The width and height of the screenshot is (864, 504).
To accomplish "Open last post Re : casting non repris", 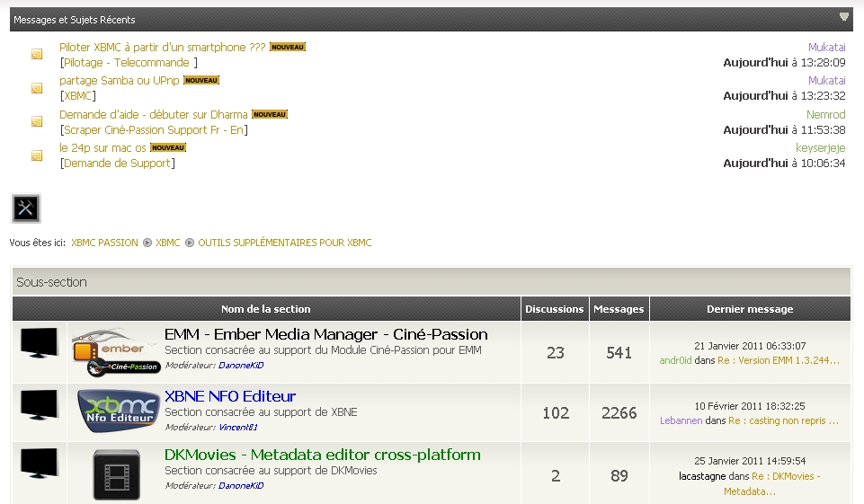I will click(784, 420).
